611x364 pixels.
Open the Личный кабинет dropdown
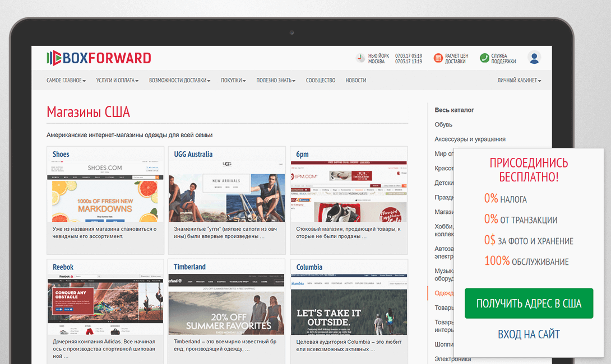click(519, 80)
